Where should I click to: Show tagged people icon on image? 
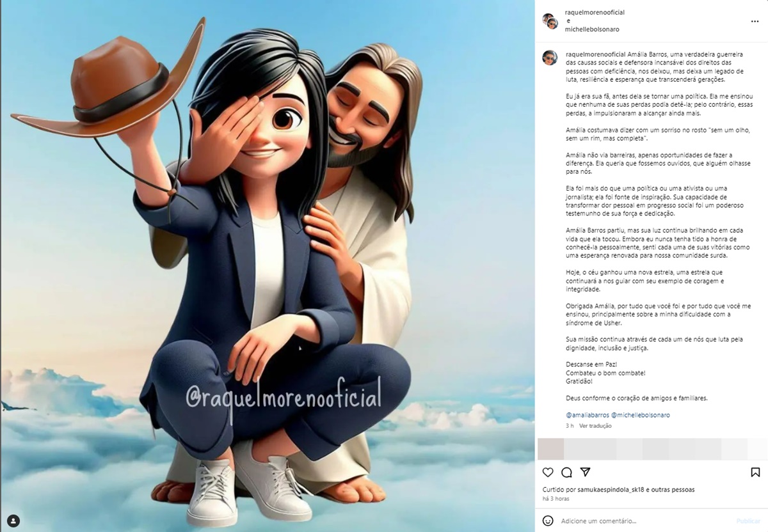pos(13,520)
